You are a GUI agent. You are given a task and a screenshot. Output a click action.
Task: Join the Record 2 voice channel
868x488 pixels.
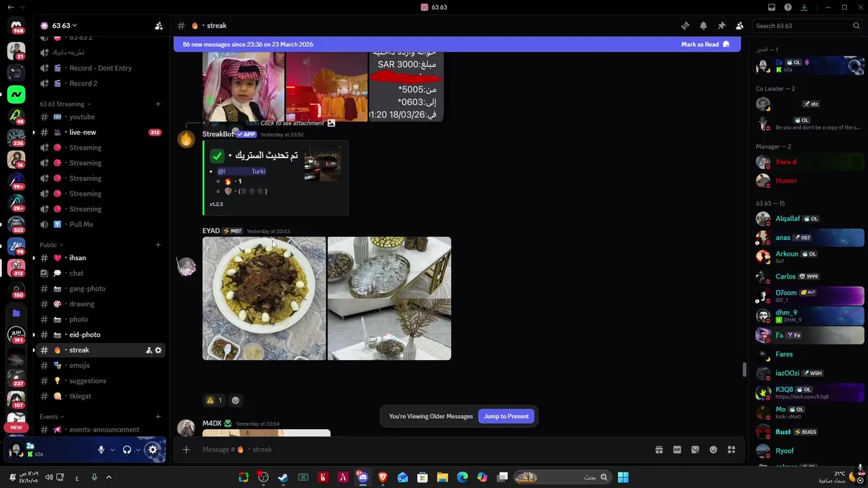pos(100,83)
